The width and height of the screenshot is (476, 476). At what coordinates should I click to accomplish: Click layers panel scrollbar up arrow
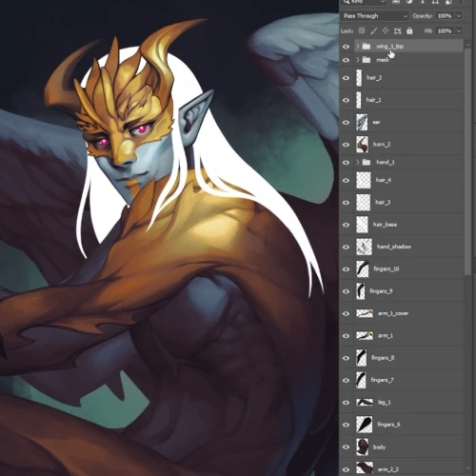[x=467, y=46]
